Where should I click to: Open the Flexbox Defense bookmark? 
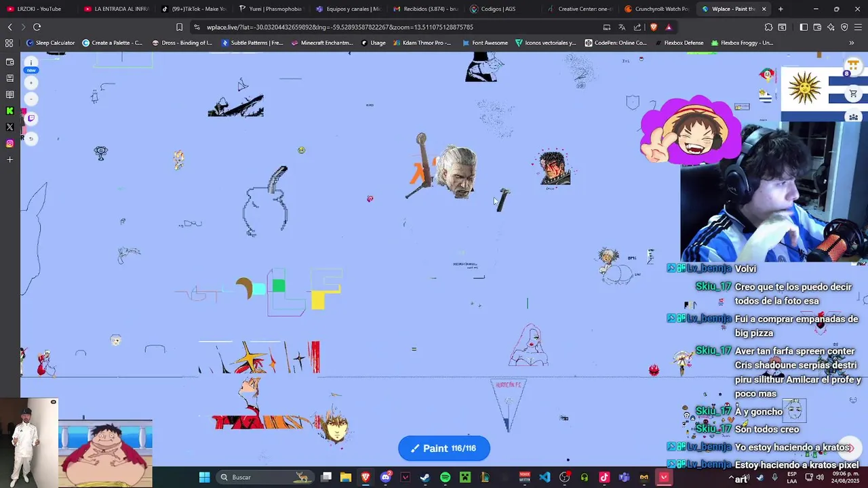coord(678,43)
